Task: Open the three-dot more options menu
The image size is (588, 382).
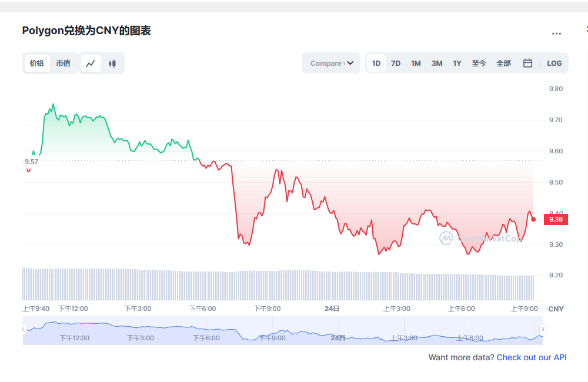Action: [556, 33]
